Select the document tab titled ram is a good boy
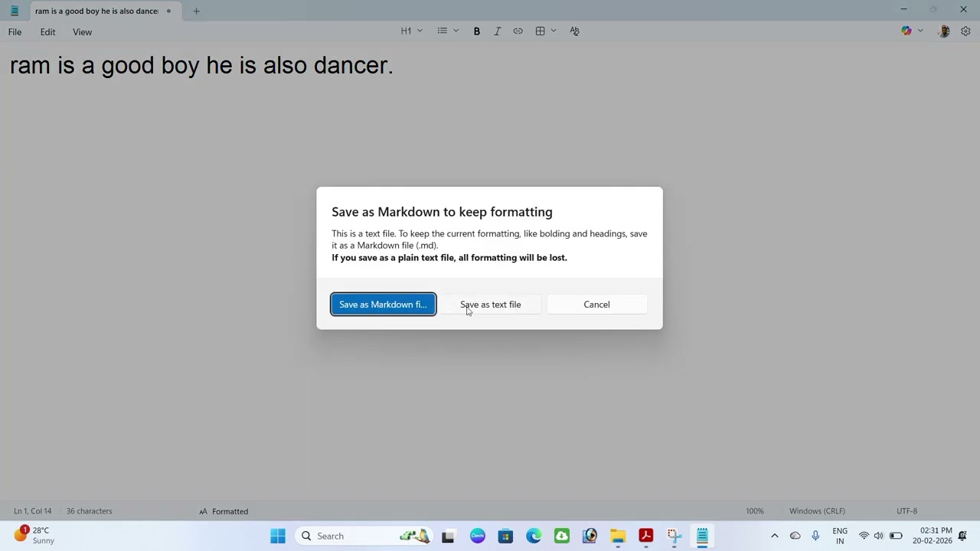Screen dimensions: 980x551 pyautogui.click(x=96, y=11)
